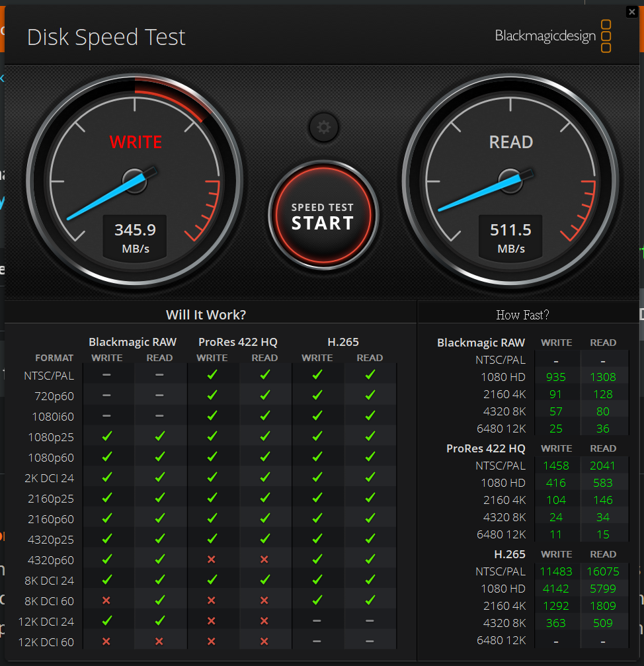
Task: Click the WRITE speed gauge dial
Action: tap(135, 180)
